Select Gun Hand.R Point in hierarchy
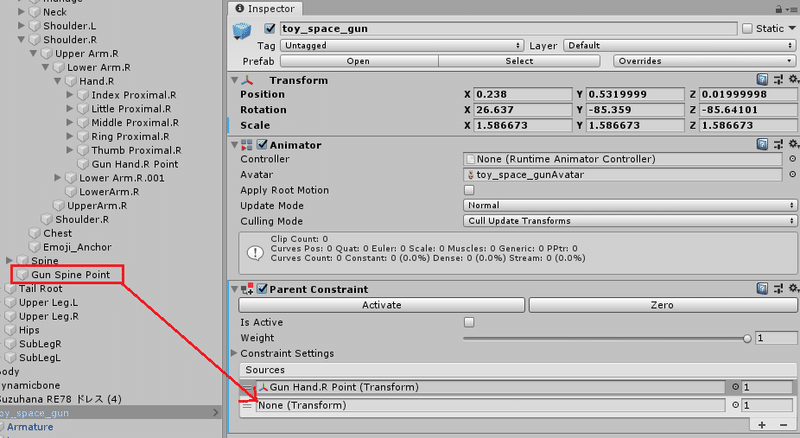The image size is (800, 438). click(135, 164)
